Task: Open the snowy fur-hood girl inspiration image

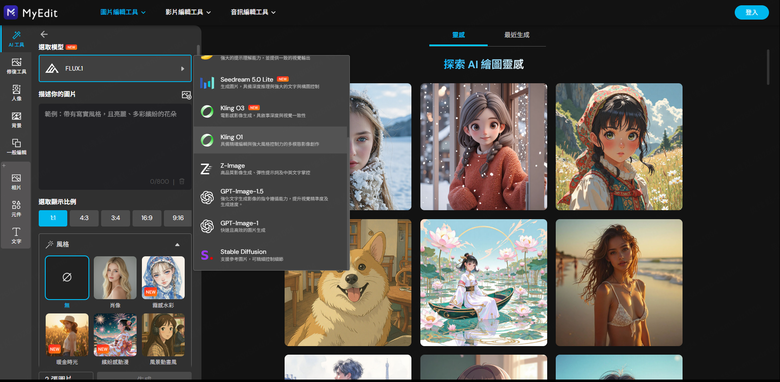Action: (381, 147)
